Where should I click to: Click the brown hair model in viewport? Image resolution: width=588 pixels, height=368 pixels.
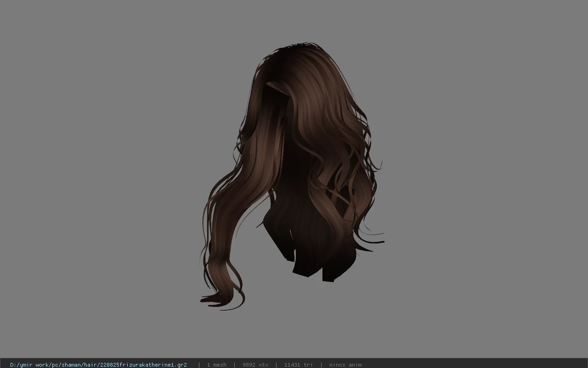pyautogui.click(x=292, y=176)
